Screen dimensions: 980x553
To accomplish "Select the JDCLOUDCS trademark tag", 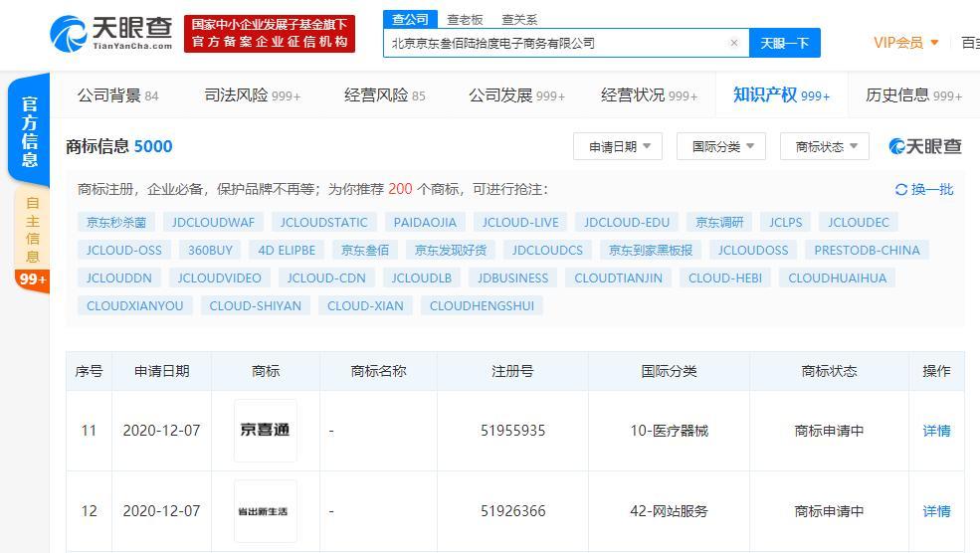I will click(547, 250).
